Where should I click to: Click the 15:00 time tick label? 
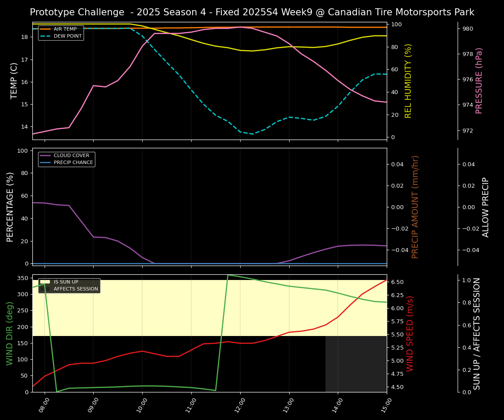386,405
